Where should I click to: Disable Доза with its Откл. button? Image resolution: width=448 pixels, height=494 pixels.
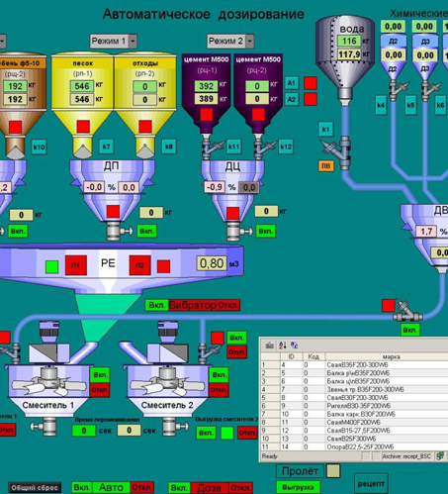[x=240, y=488]
